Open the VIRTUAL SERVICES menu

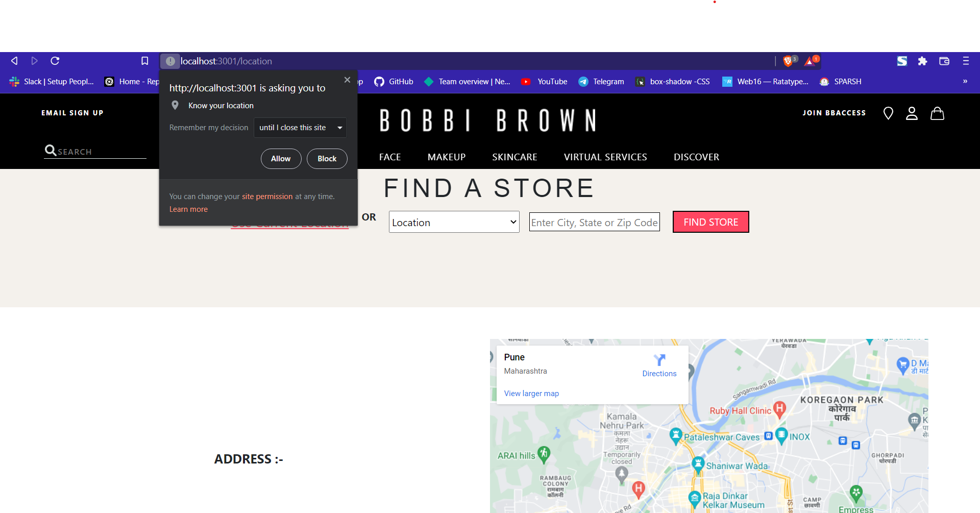point(605,157)
